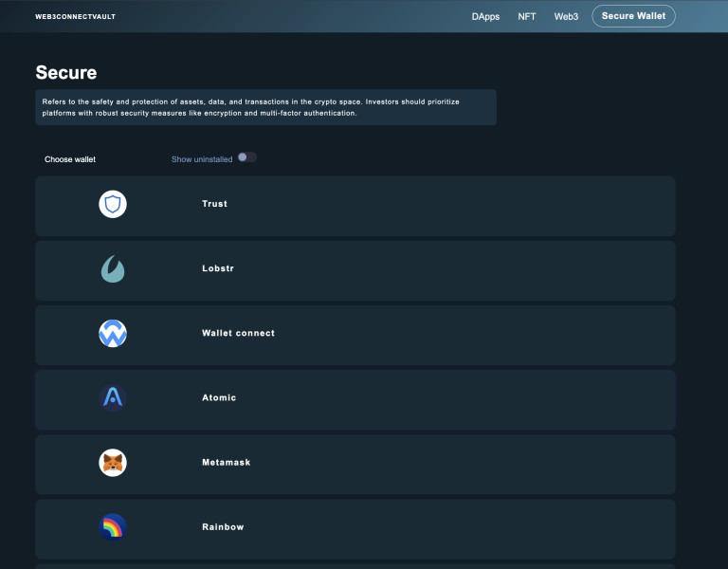Pick the Wallet connect name label
728x569 pixels.
238,334
